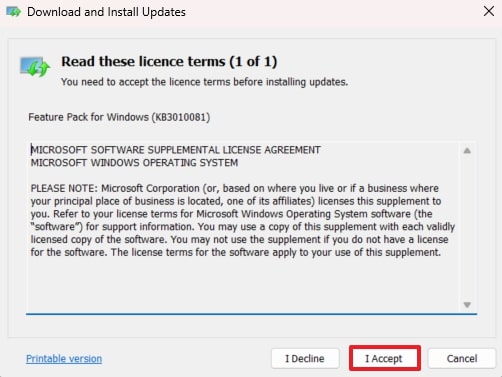The height and width of the screenshot is (377, 502).
Task: Click the I Decline button
Action: tap(305, 358)
